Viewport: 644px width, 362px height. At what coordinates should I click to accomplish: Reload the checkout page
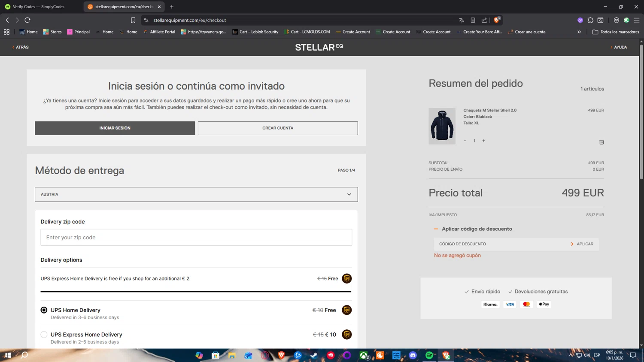(27, 20)
